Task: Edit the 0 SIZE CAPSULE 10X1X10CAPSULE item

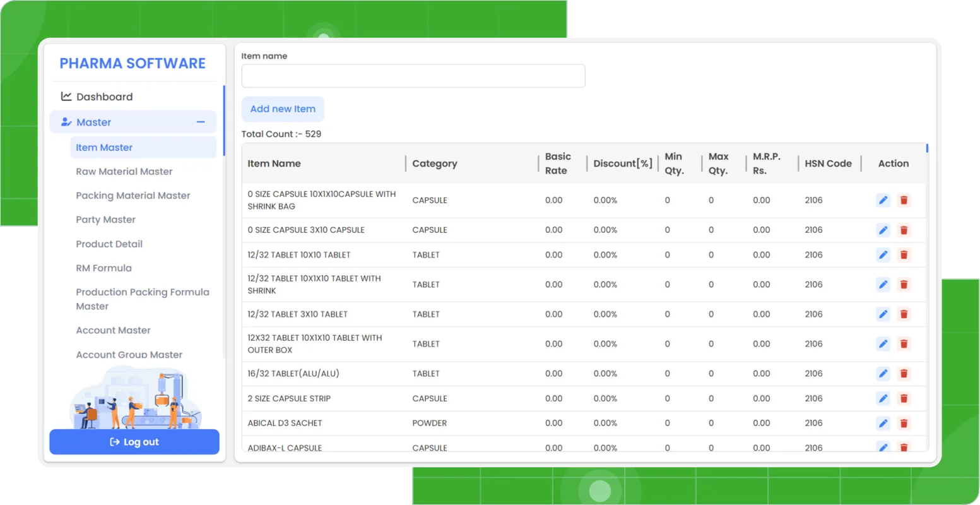Action: (883, 200)
